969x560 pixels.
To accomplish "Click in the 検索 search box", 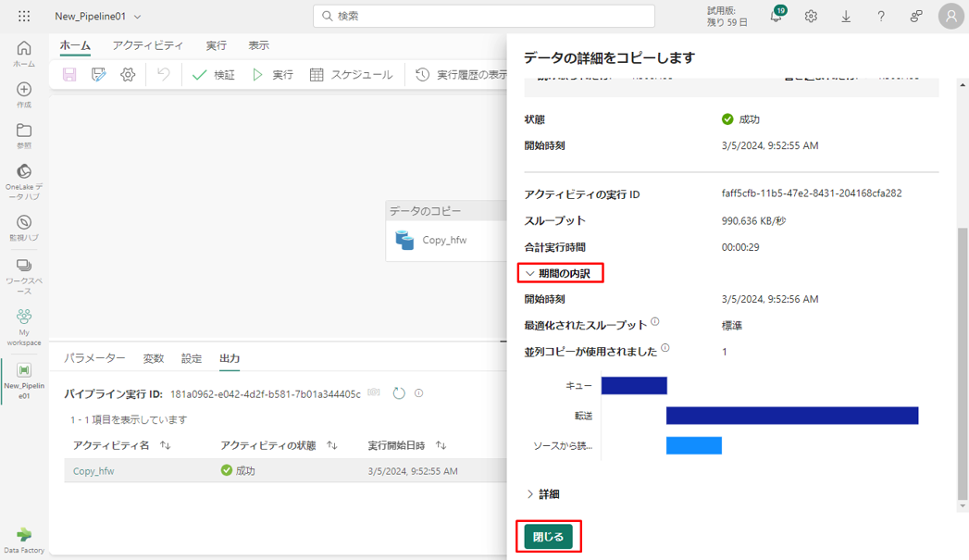I will (x=484, y=16).
